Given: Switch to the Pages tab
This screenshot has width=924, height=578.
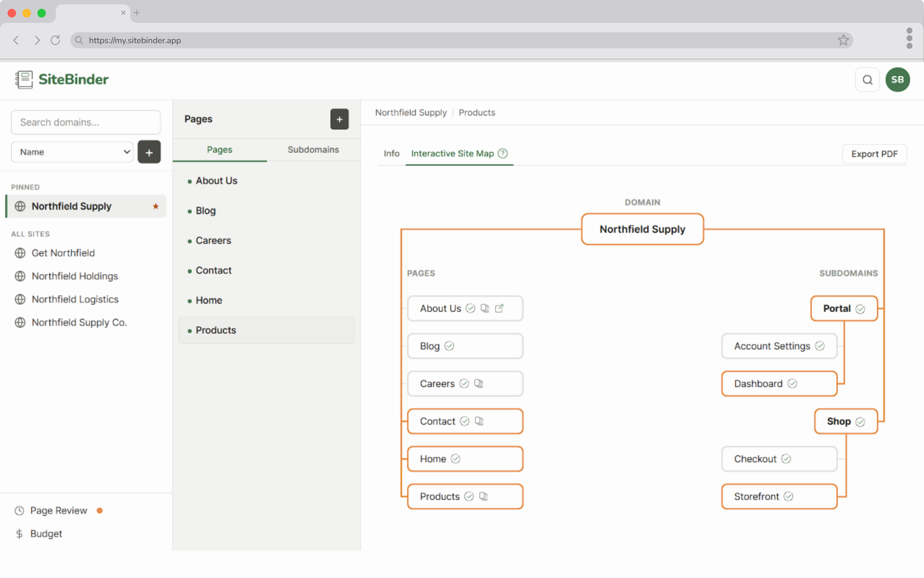Looking at the screenshot, I should [x=220, y=150].
